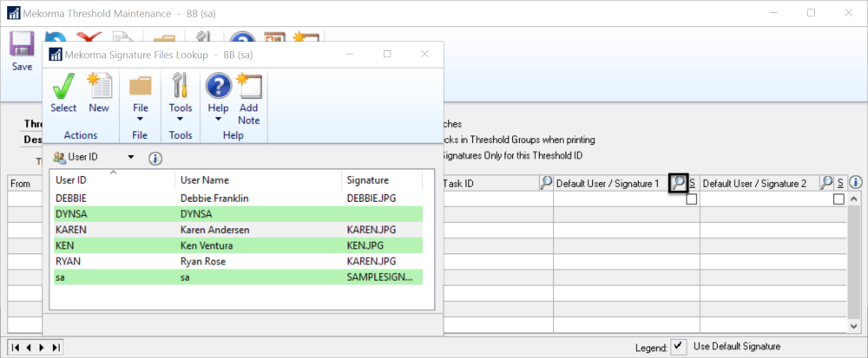Click the first-row Default User / Signature 2 cell
The image size is (868, 358).
766,199
